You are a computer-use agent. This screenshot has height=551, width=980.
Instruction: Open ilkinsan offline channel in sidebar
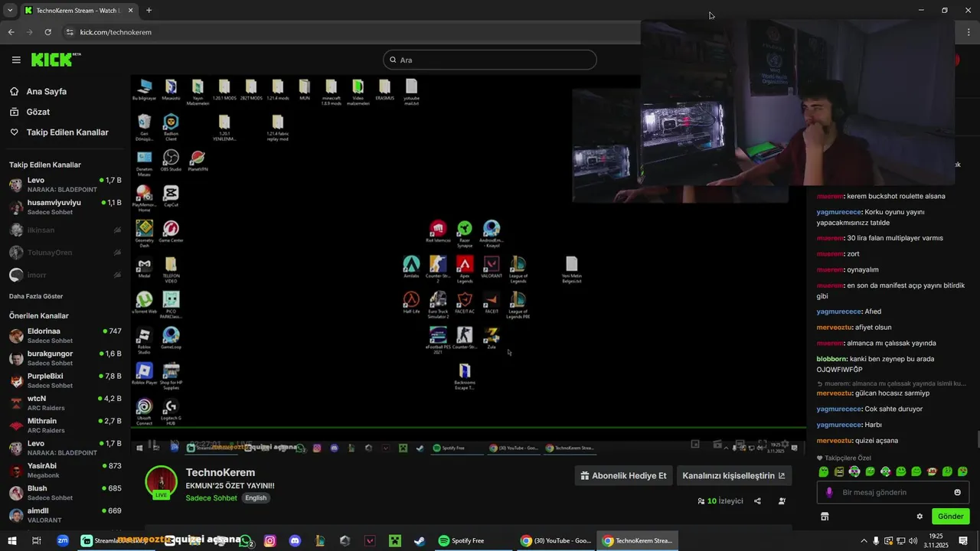click(x=65, y=230)
